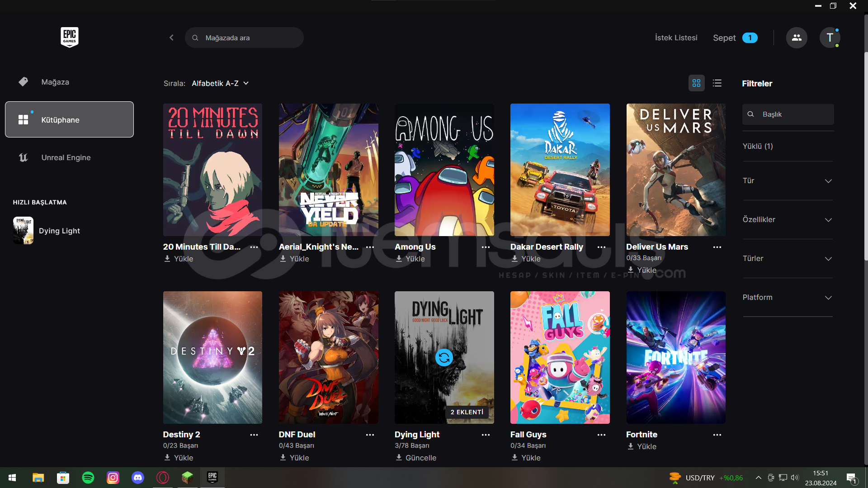Image resolution: width=868 pixels, height=488 pixels.
Task: Open the friends list icon
Action: point(797,38)
